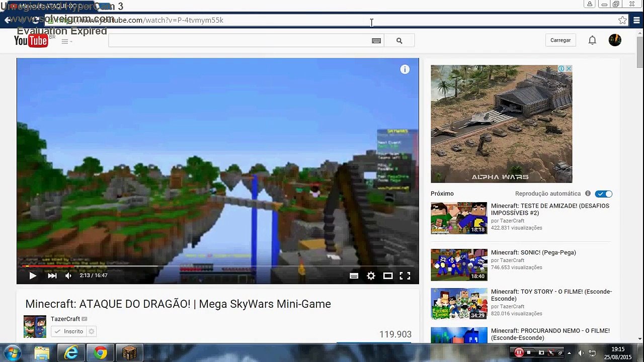Enter fullscreen on the video player
Image resolution: width=644 pixels, height=362 pixels.
(x=405, y=276)
